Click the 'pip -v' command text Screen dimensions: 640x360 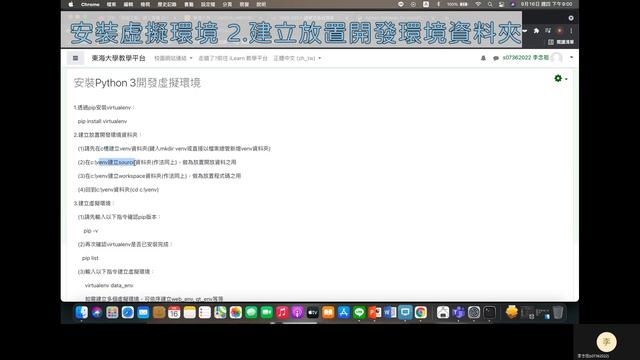pos(91,231)
